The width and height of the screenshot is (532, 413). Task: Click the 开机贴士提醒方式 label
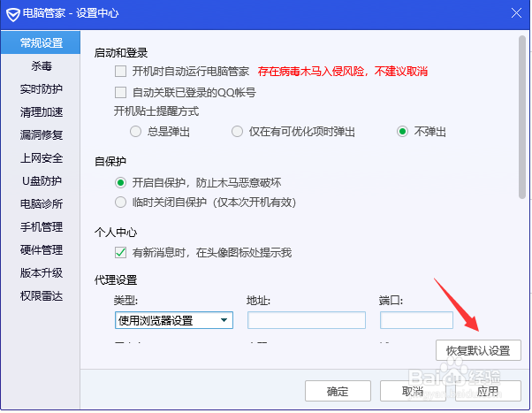coord(156,111)
